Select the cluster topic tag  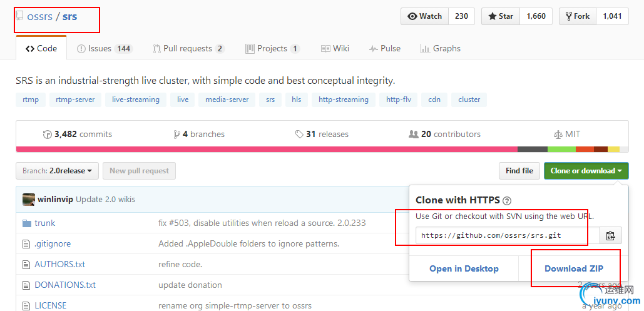(469, 100)
